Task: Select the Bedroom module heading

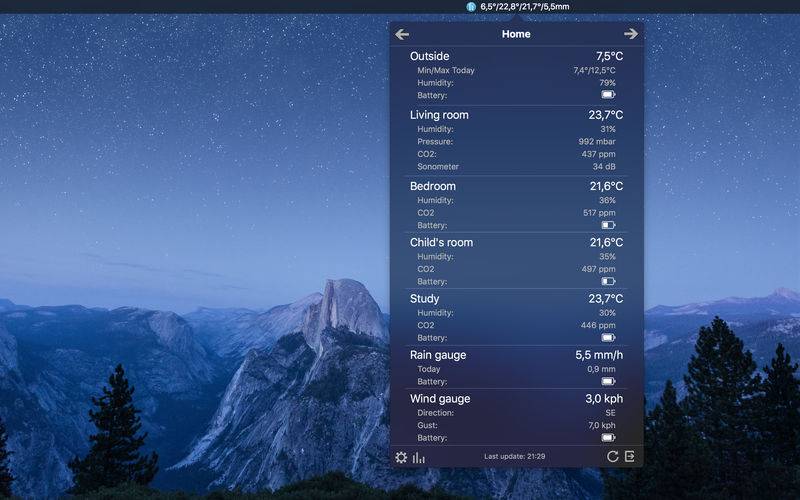Action: 433,186
